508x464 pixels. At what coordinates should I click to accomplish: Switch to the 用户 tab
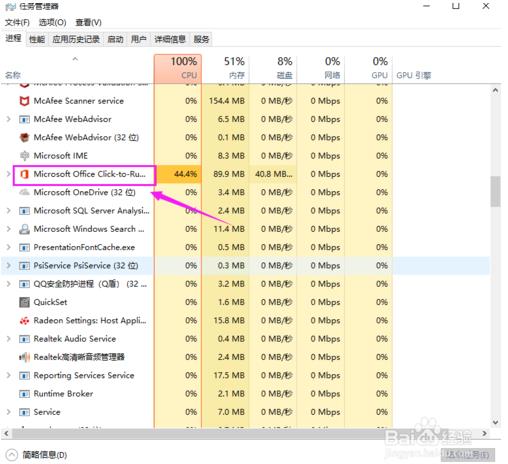pyautogui.click(x=138, y=39)
